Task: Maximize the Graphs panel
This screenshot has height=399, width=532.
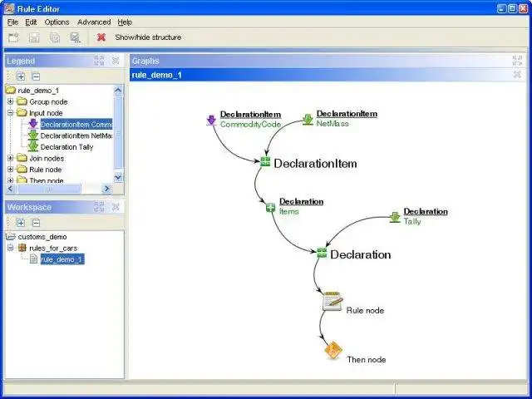Action: click(517, 61)
